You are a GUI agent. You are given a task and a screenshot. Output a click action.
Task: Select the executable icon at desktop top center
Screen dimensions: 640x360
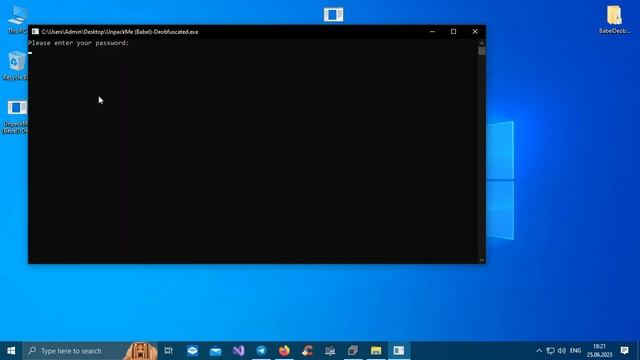[x=333, y=15]
